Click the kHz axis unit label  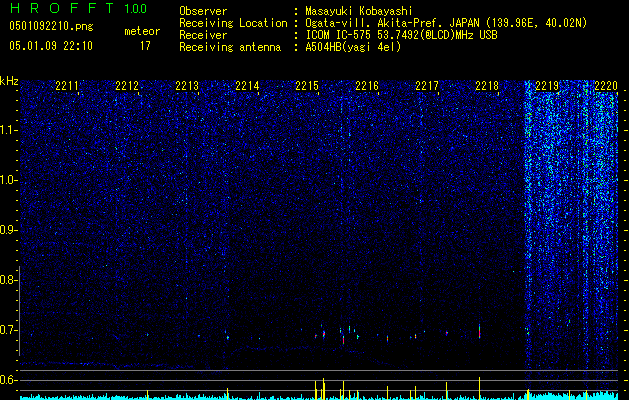pyautogui.click(x=9, y=81)
